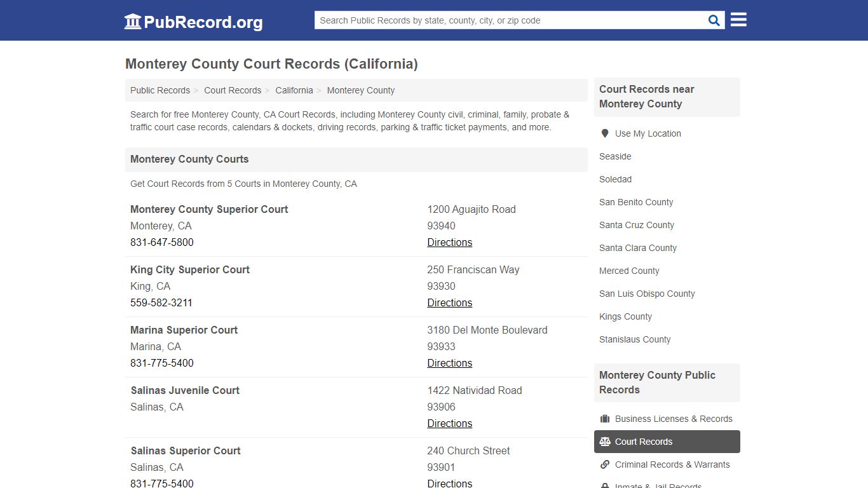
Task: Get Directions to 1422 Natividad Road
Action: click(x=450, y=423)
